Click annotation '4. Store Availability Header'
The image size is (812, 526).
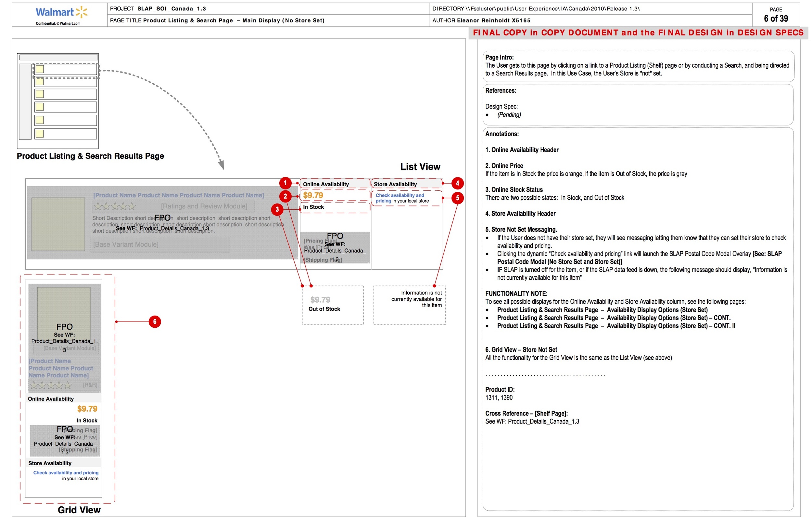520,214
